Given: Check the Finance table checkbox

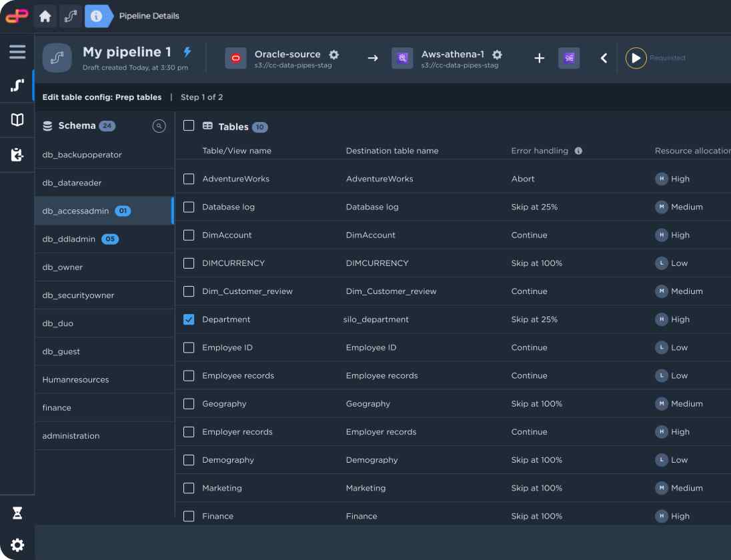Looking at the screenshot, I should 189,516.
